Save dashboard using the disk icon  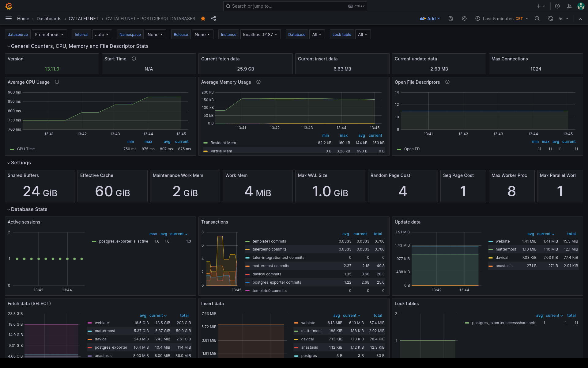pos(451,19)
